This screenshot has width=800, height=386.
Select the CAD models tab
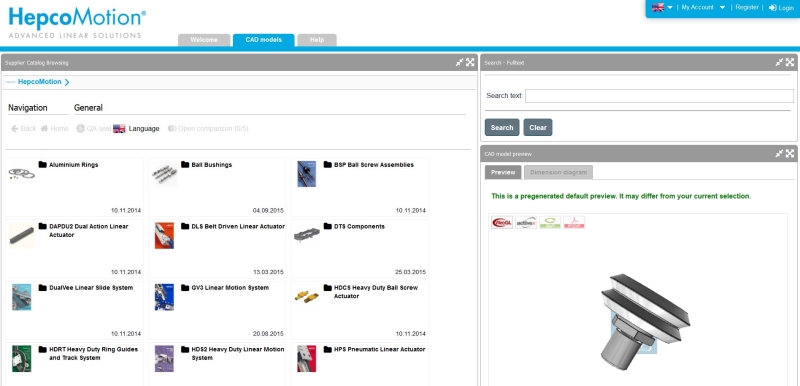(x=263, y=40)
